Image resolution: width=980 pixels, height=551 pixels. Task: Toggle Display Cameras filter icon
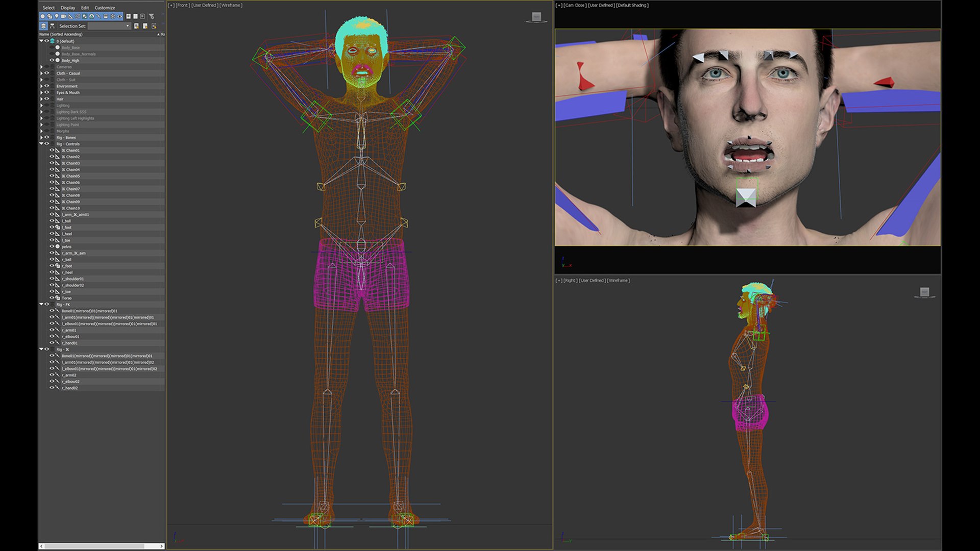(x=64, y=16)
